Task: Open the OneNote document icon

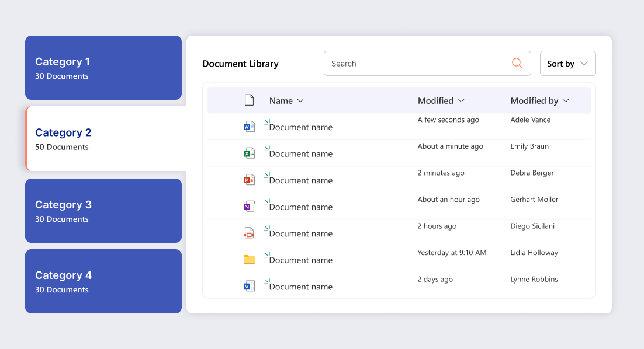Action: (x=249, y=206)
